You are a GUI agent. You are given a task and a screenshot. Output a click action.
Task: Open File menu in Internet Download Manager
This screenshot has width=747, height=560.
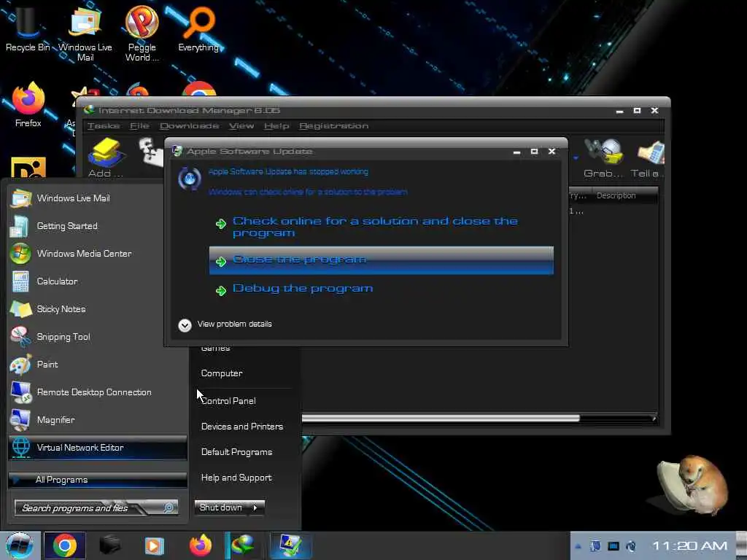(139, 125)
